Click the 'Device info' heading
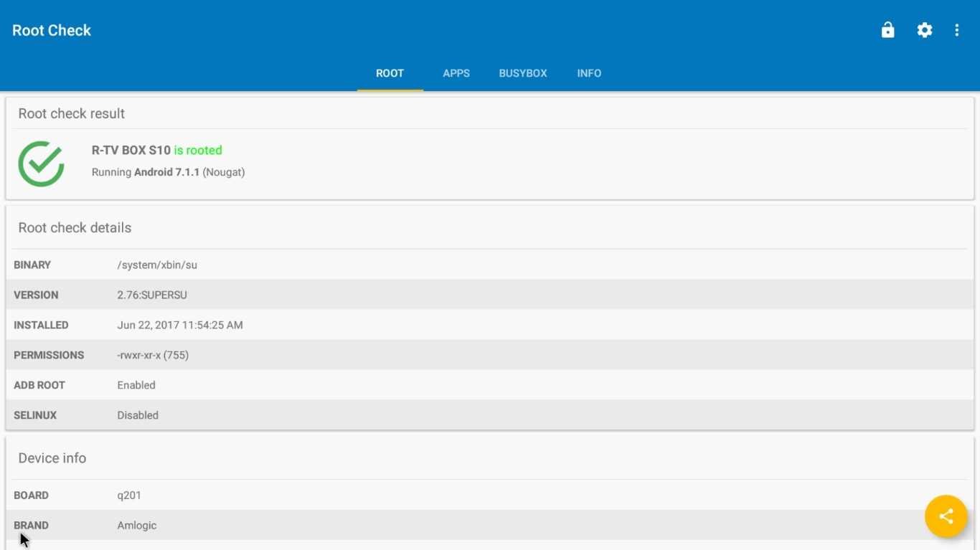The width and height of the screenshot is (980, 550). coord(52,457)
